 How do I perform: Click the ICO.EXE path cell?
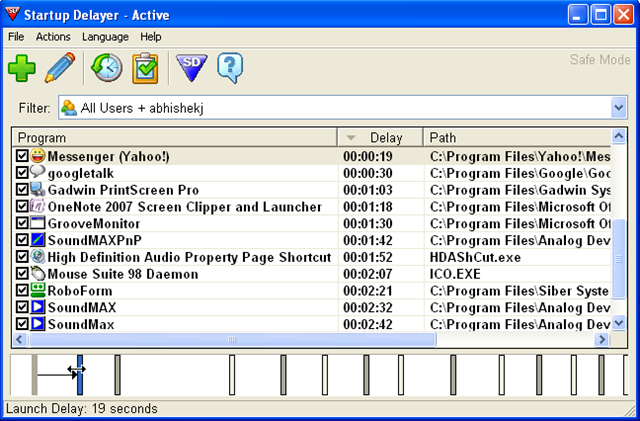click(455, 274)
